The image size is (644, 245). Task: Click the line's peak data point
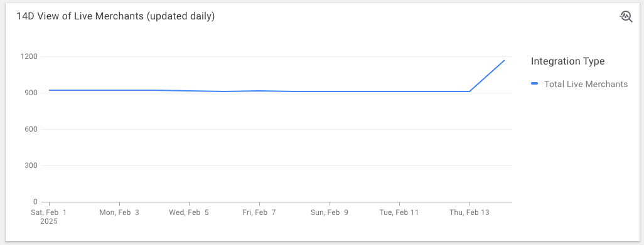click(505, 60)
